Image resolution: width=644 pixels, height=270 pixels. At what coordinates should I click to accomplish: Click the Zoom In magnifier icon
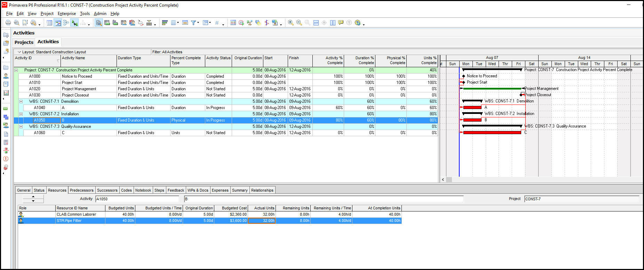[291, 23]
